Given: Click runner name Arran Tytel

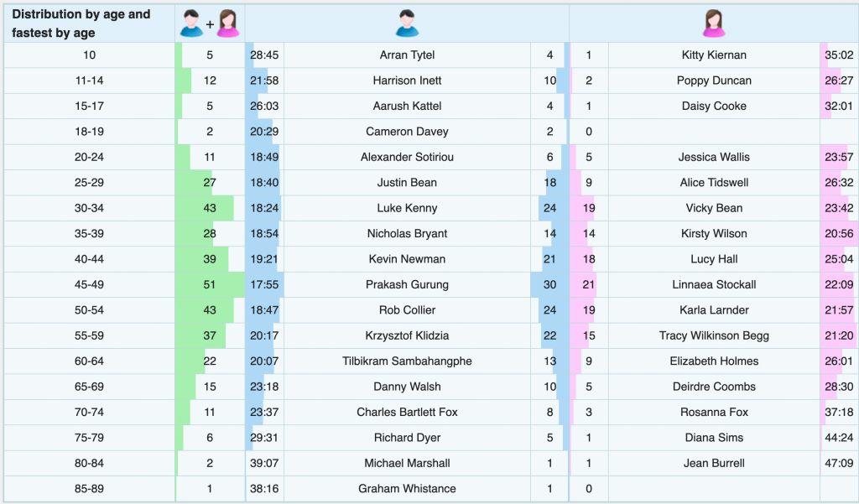Looking at the screenshot, I should 407,55.
